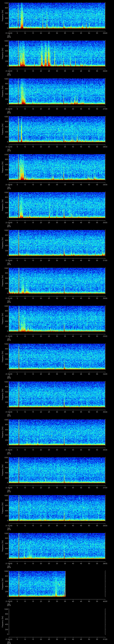Image resolution: width=114 pixels, height=644 pixels.
Task: Click the 26:00 end time label
Action: pos(105,71)
